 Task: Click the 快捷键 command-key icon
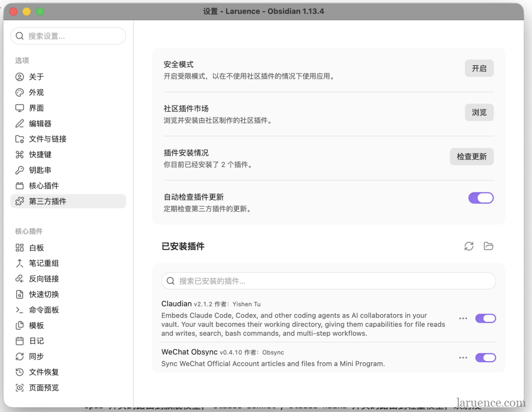(x=20, y=155)
